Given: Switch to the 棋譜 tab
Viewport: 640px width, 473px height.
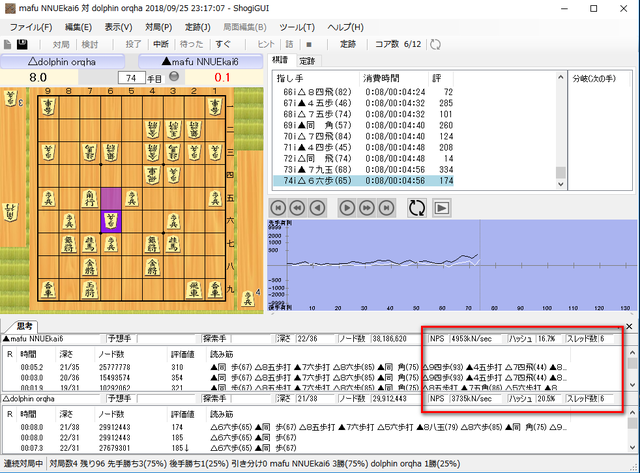Looking at the screenshot, I should point(280,60).
